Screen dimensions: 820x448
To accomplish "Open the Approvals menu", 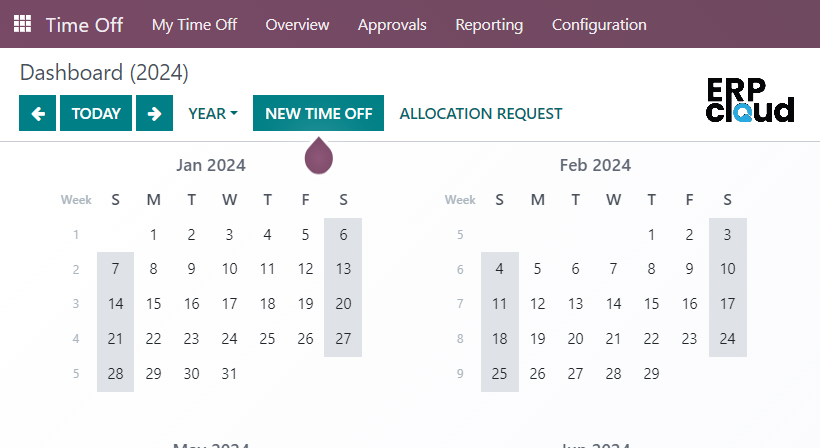I will [x=392, y=25].
